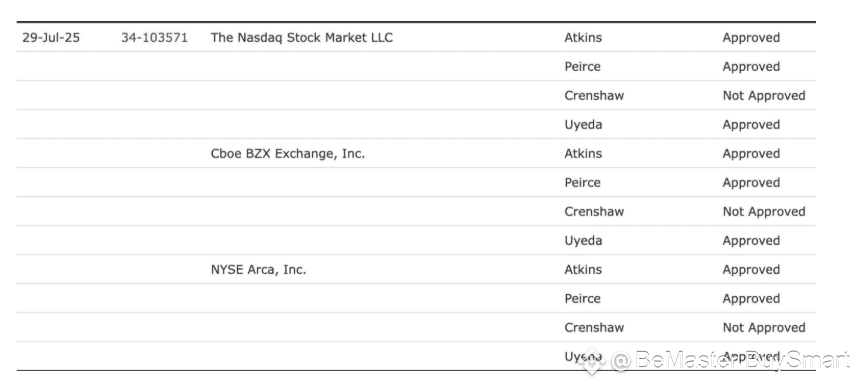
Task: Click the 29-Jul-25 date cell
Action: (x=51, y=38)
